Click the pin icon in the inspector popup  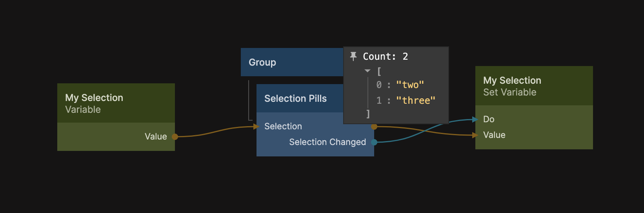coord(353,56)
